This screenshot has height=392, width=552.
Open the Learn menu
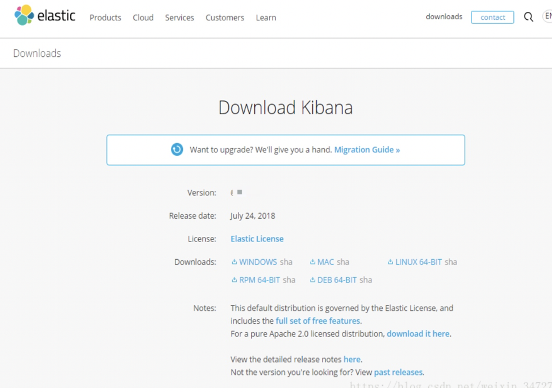tap(266, 18)
